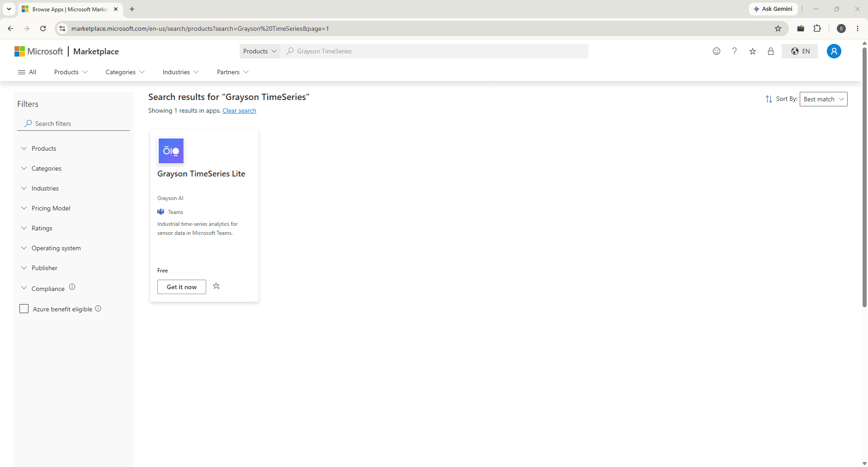Check the Azure benefit eligible box
The height and width of the screenshot is (467, 868).
[24, 309]
